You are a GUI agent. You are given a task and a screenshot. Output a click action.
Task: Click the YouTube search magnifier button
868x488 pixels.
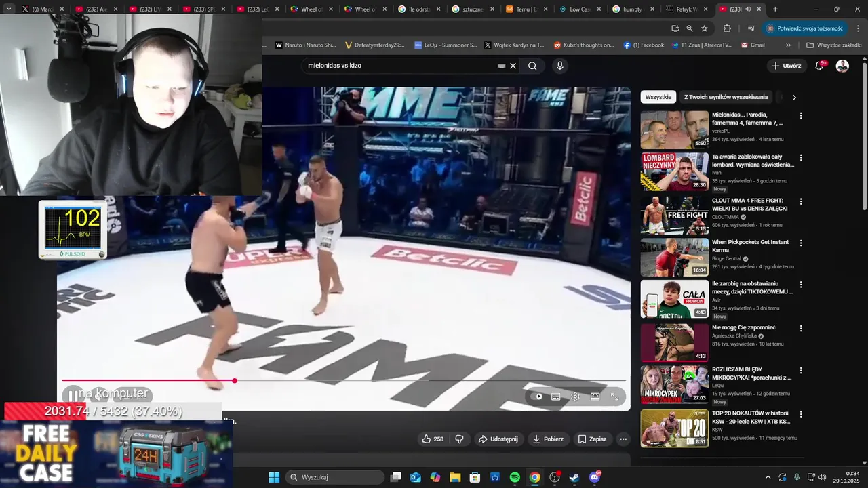[x=532, y=66]
